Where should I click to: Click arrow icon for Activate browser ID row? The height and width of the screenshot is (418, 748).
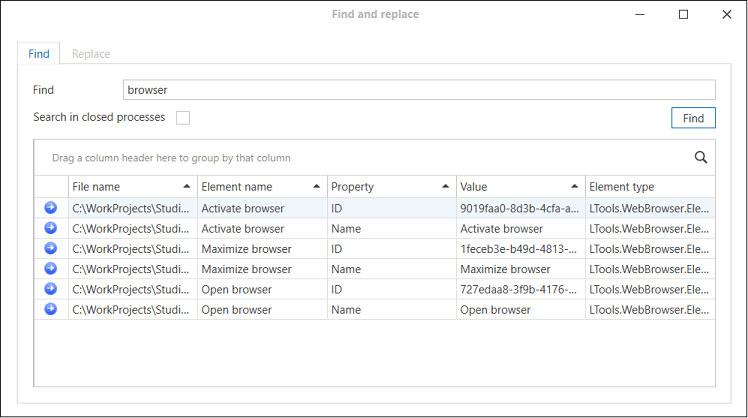[51, 208]
